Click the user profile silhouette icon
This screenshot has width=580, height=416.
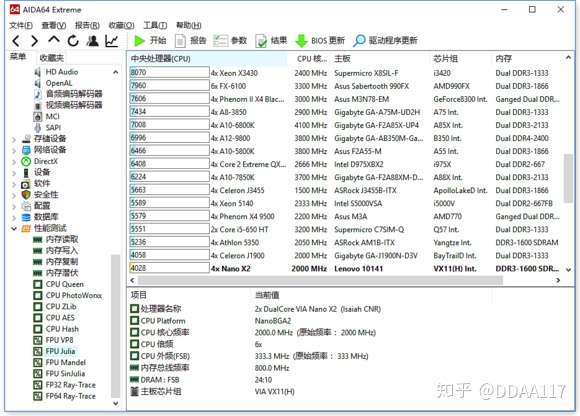pos(92,41)
